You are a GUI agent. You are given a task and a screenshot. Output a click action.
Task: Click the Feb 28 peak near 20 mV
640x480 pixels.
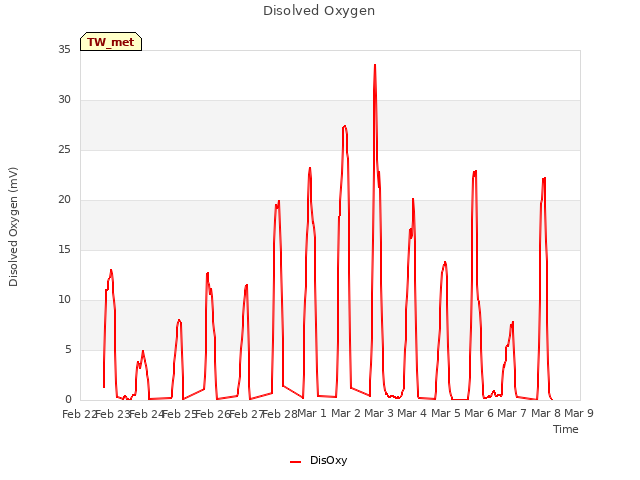coord(279,201)
